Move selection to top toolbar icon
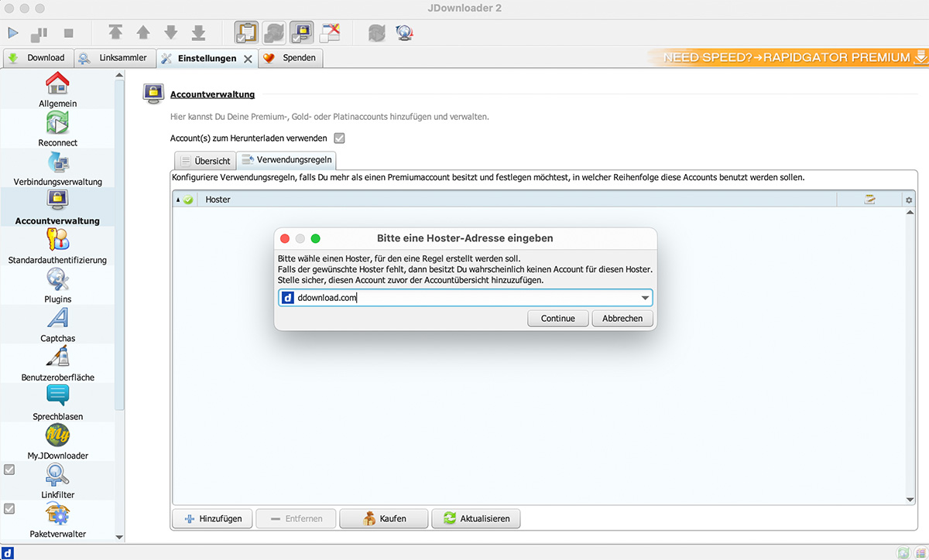The width and height of the screenshot is (929, 560). coord(115,32)
